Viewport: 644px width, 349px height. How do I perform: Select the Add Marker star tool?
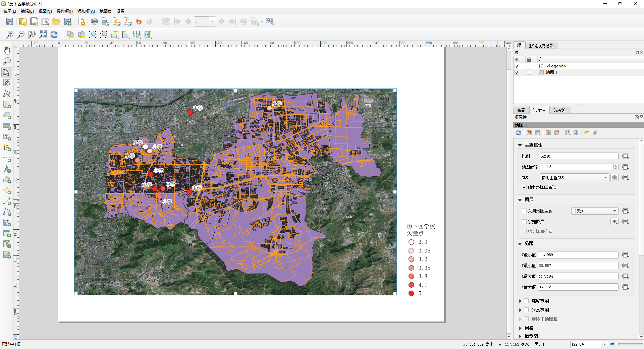pyautogui.click(x=7, y=191)
